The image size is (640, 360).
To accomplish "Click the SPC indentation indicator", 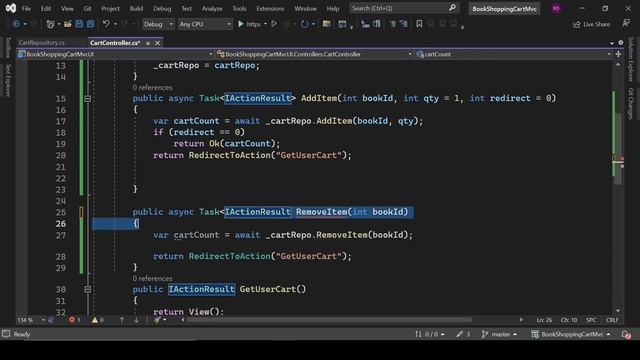I will pos(591,320).
